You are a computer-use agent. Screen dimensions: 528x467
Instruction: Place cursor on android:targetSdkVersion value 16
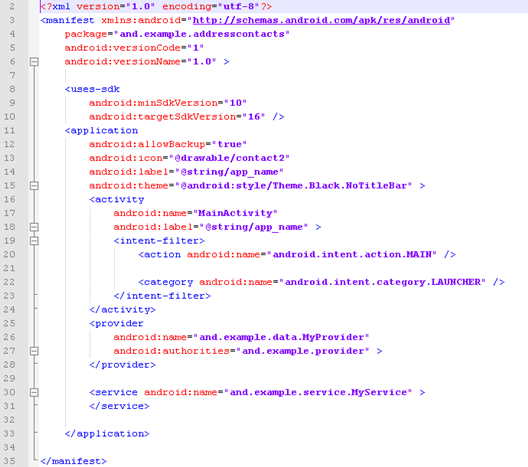click(254, 116)
